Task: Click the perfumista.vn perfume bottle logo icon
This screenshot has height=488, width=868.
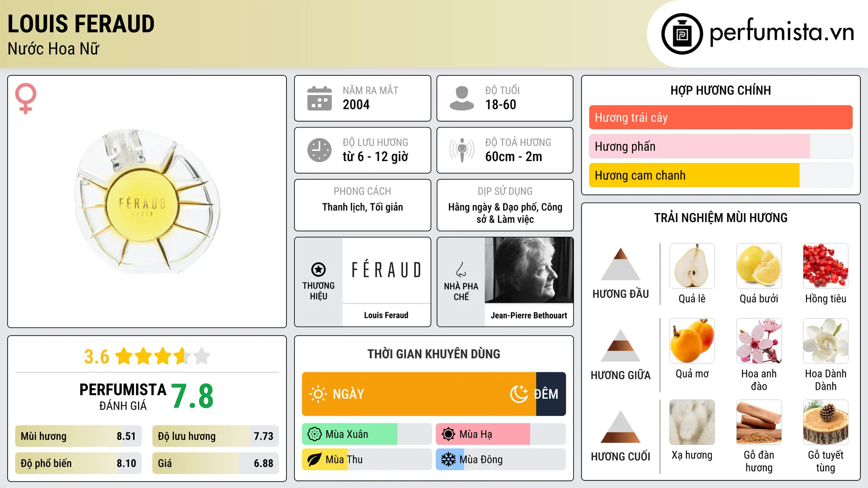Action: click(682, 34)
